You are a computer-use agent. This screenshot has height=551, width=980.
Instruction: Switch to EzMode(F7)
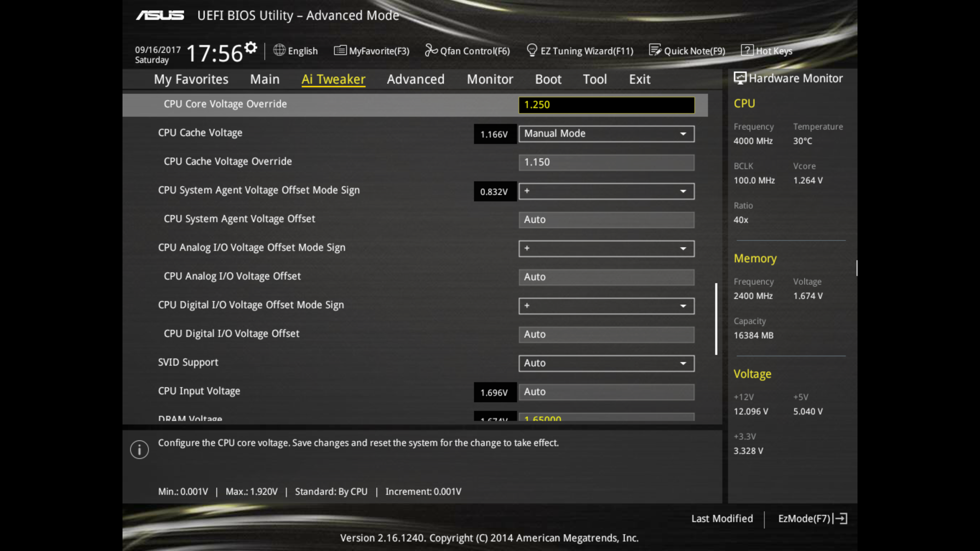pos(813,519)
